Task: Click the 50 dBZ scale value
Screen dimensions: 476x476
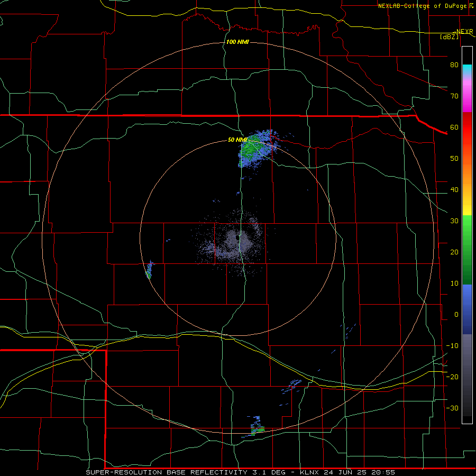Action: click(x=454, y=159)
